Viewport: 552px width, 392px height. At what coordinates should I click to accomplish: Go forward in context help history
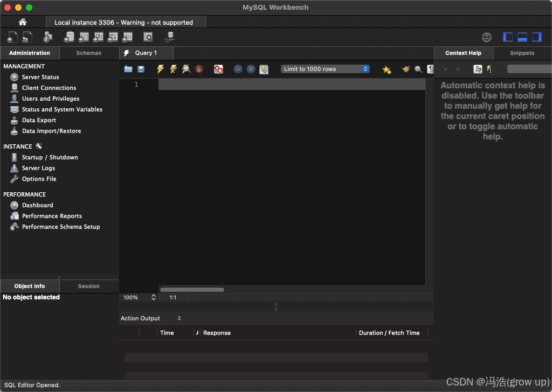pos(458,69)
